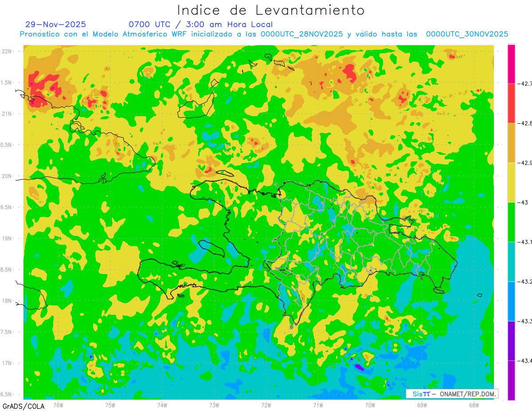Viewport: 532px width, 411px height.
Task: Choose the yellow legend segment above -43
Action: (511, 182)
